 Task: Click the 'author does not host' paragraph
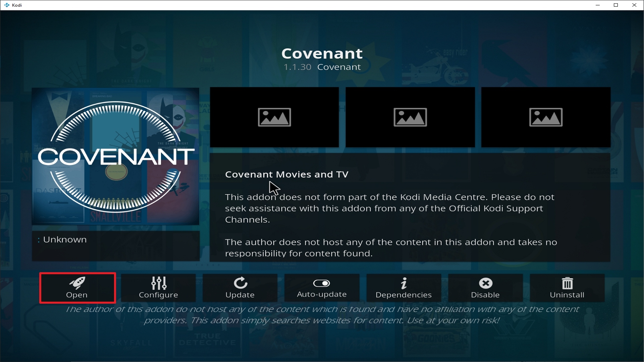391,248
